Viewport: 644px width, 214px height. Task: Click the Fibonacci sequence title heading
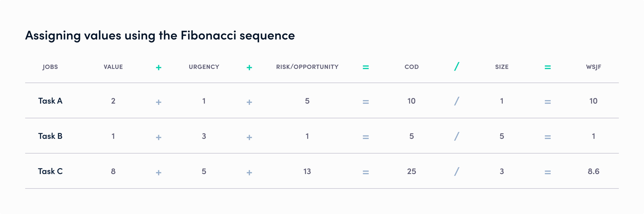point(160,35)
